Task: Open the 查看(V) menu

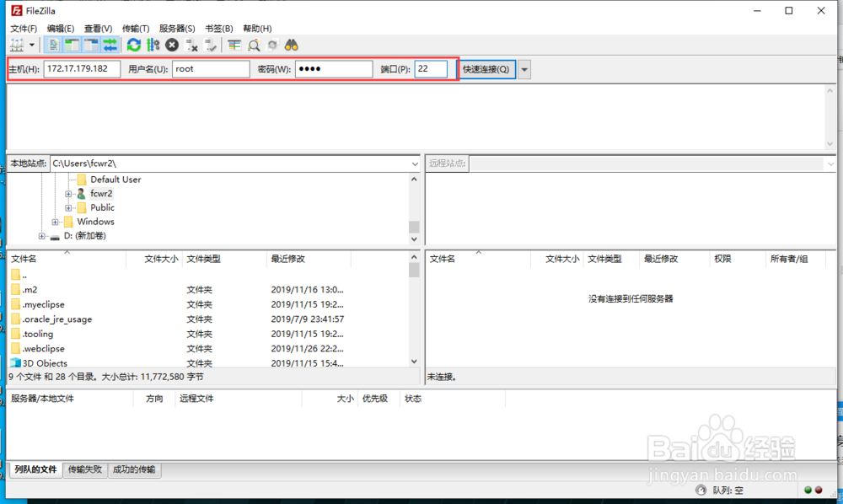Action: click(x=98, y=29)
